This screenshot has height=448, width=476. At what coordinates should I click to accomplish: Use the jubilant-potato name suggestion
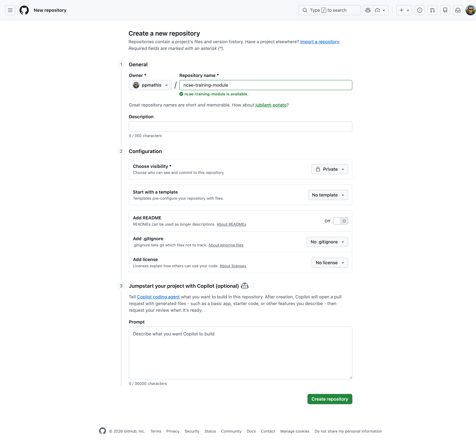coord(271,105)
